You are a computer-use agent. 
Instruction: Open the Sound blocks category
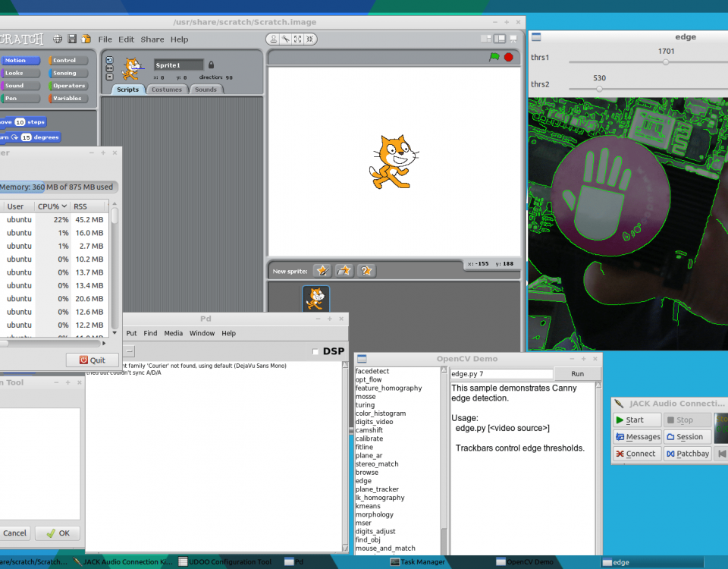[20, 86]
